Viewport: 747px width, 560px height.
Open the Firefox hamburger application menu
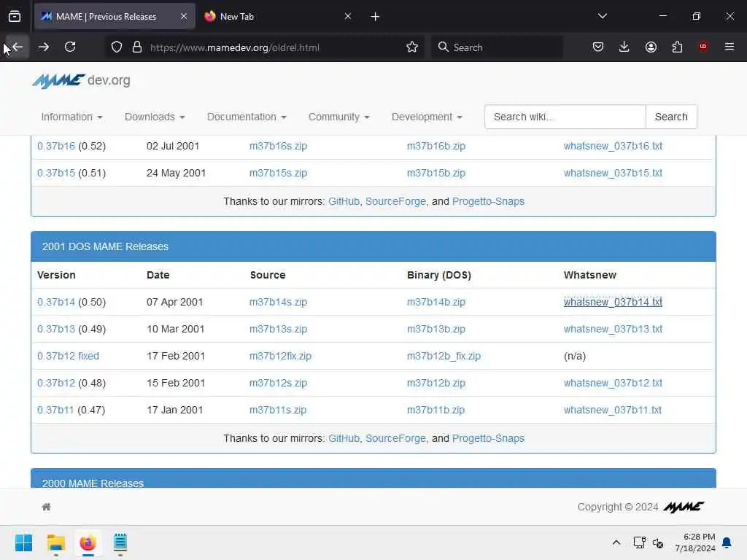coord(729,47)
